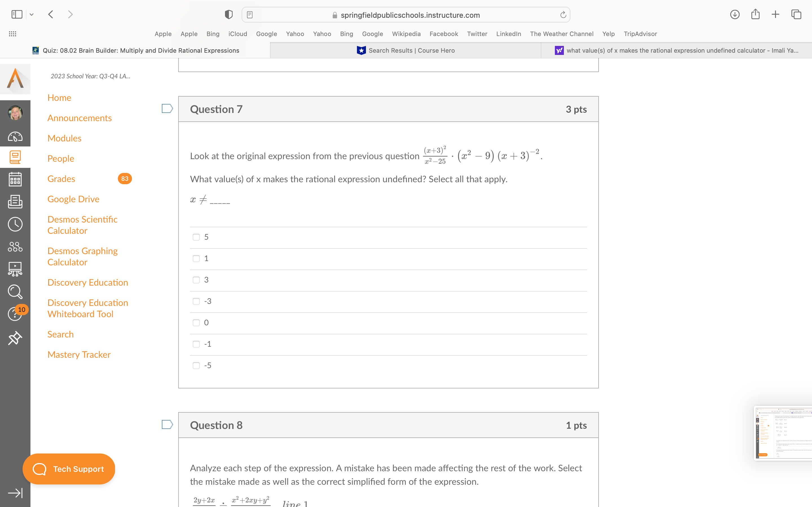Click the Announcements link in sidebar
The image size is (812, 507).
(79, 117)
